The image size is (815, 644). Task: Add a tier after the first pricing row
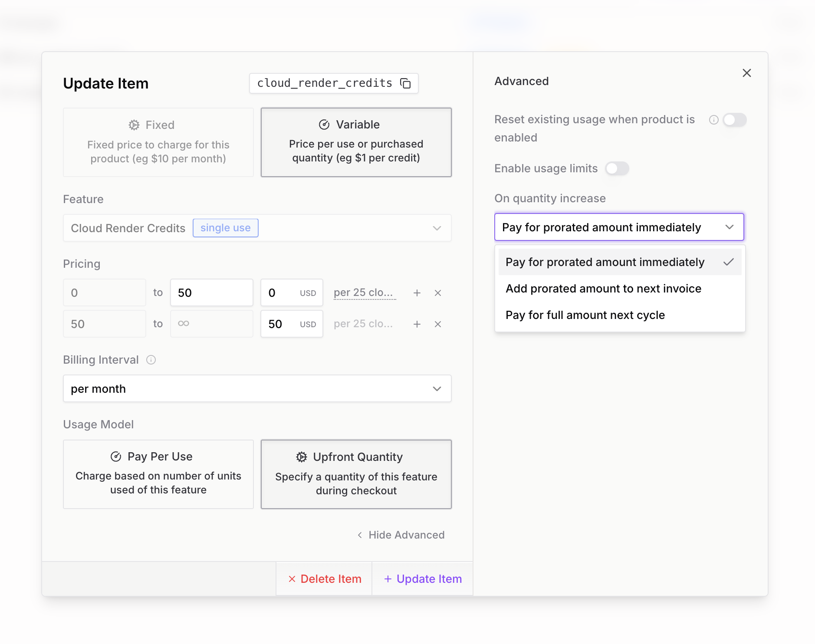(417, 293)
